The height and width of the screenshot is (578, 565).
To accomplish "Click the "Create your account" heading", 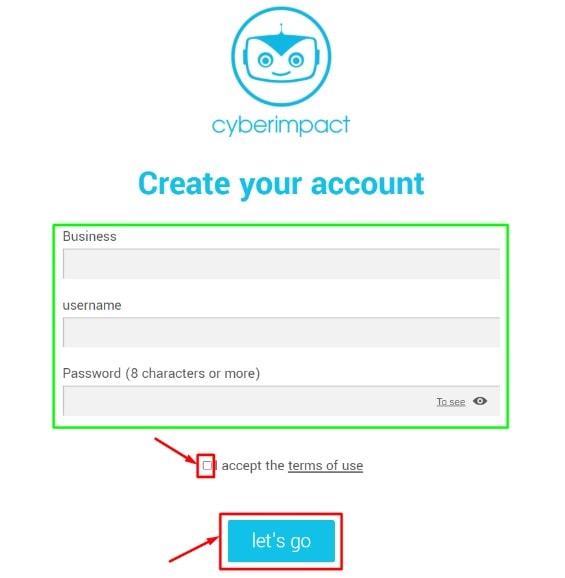I will click(x=281, y=184).
